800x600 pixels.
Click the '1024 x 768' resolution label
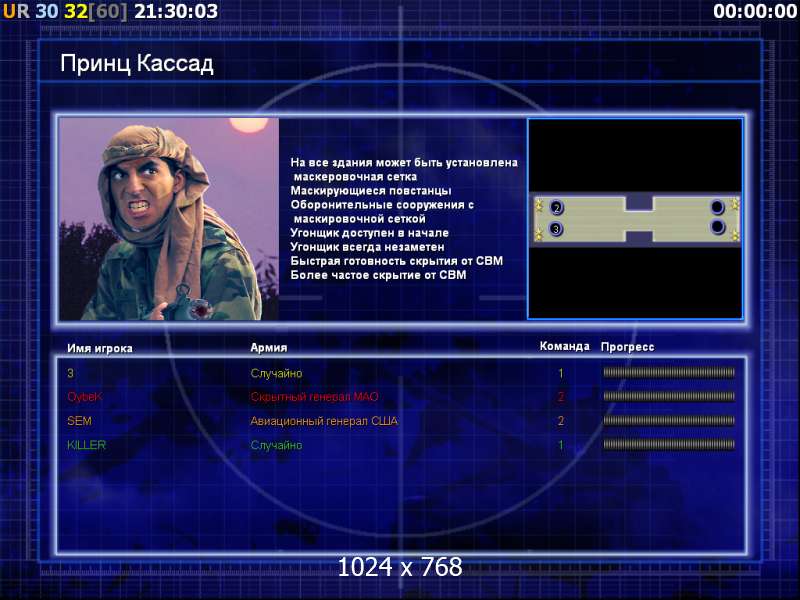coord(400,567)
